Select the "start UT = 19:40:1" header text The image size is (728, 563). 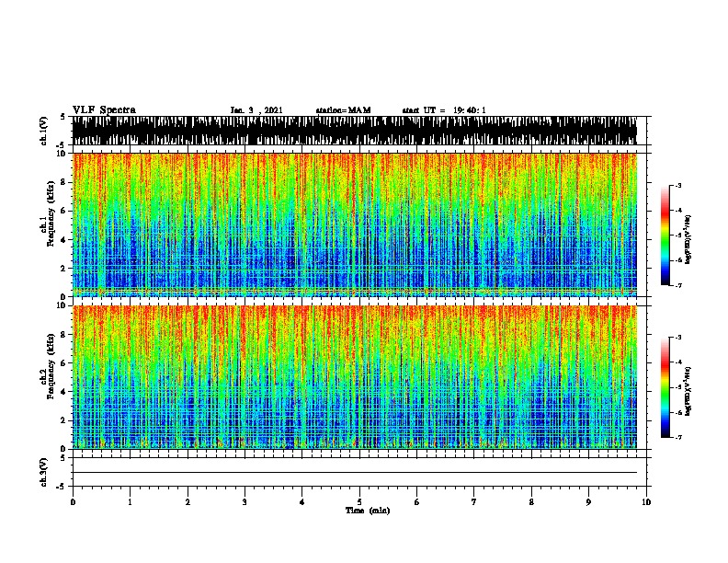point(444,110)
